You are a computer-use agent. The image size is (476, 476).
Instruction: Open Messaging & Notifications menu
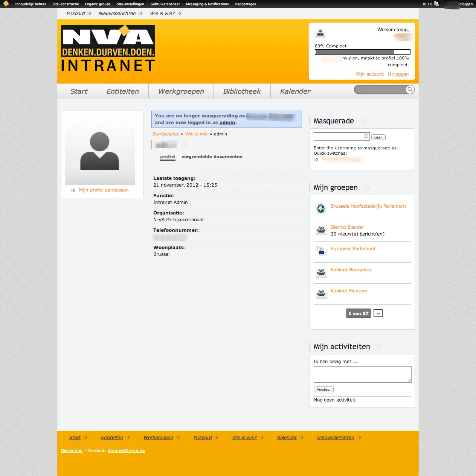[207, 4]
